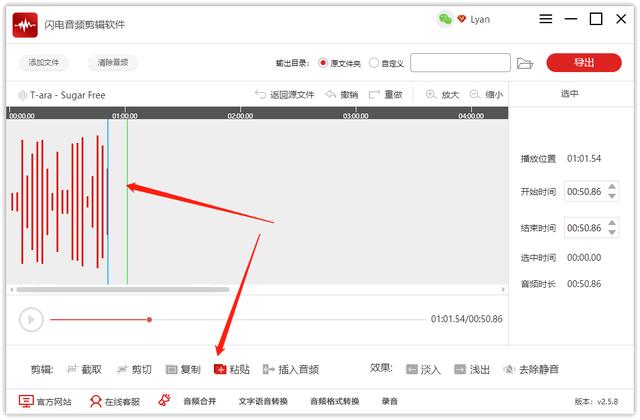
Task: Zoom in waveform with 放大
Action: (442, 95)
